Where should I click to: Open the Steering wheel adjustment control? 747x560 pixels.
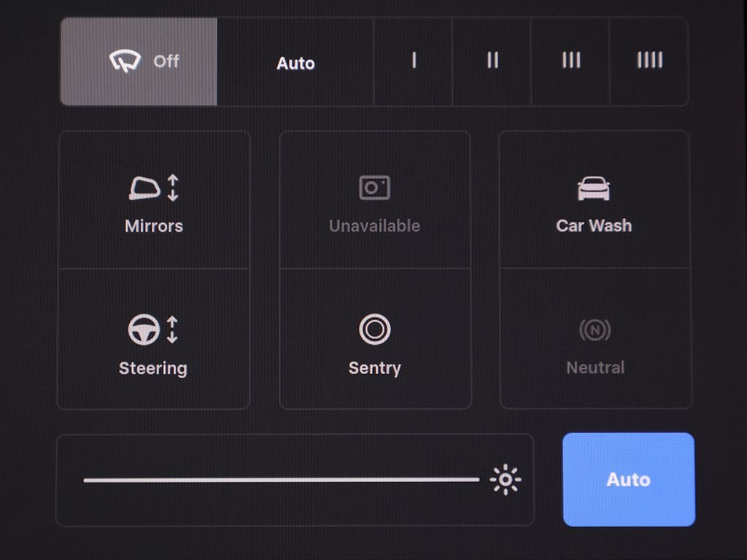153,339
